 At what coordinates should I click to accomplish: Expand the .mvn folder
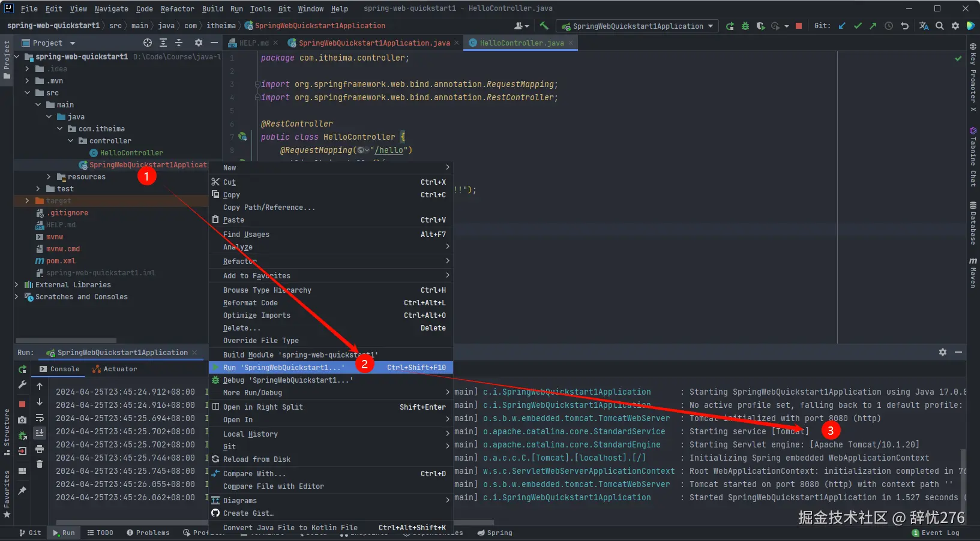27,81
